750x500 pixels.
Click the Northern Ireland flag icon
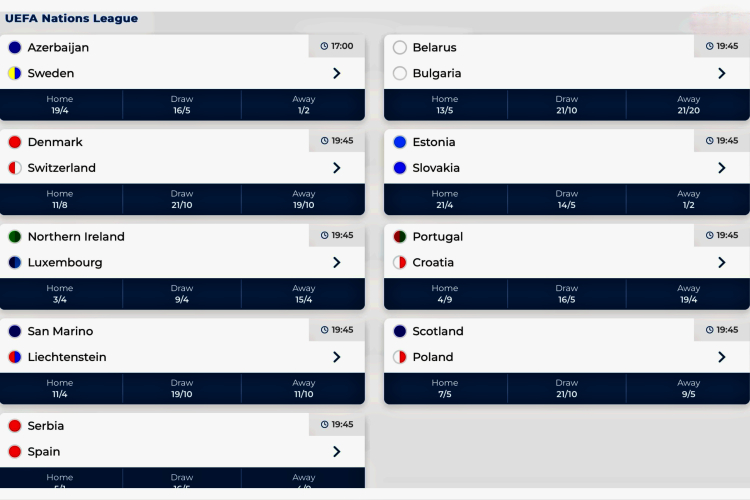tap(15, 237)
